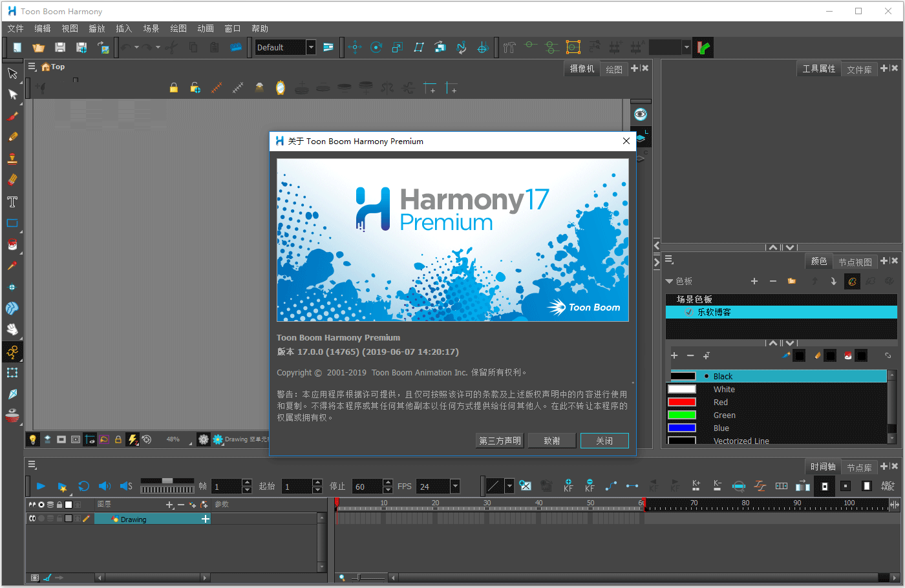
Task: Open file using the folder icon
Action: tap(39, 47)
